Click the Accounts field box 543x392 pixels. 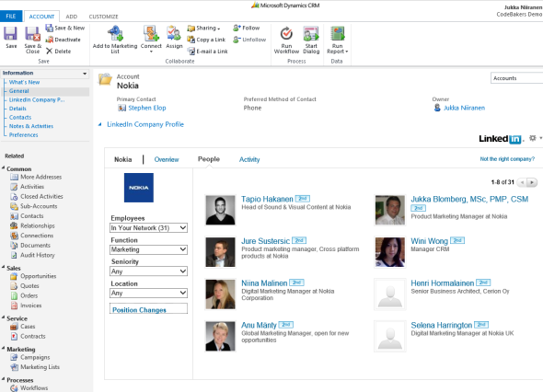tap(516, 78)
